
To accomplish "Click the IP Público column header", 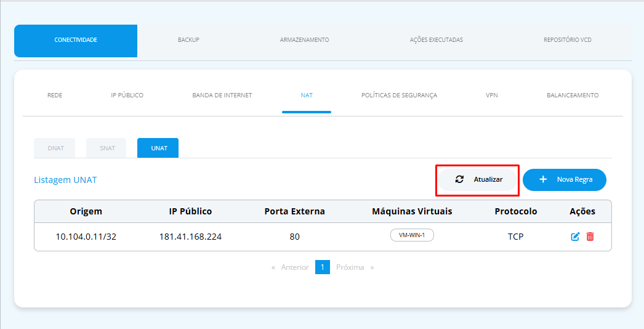I will (x=190, y=211).
